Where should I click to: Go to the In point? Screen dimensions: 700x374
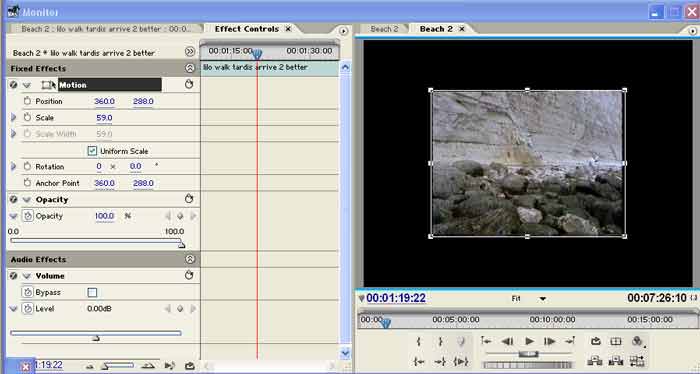pyautogui.click(x=418, y=361)
